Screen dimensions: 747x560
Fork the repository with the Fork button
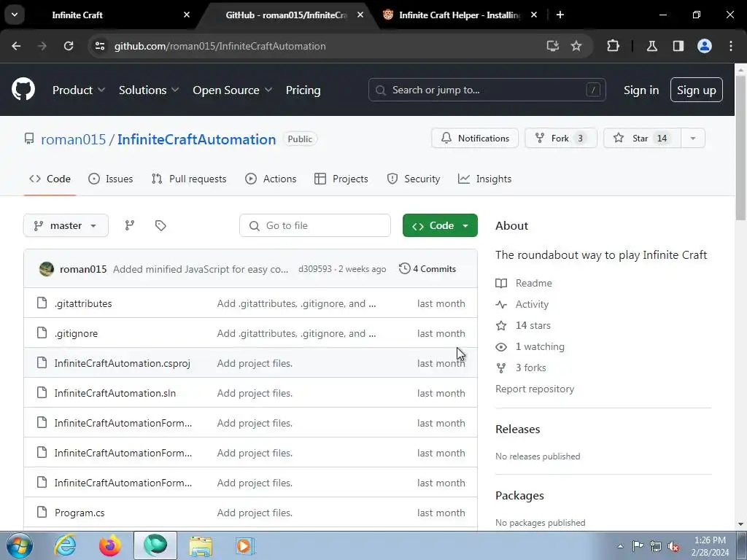[x=561, y=138]
